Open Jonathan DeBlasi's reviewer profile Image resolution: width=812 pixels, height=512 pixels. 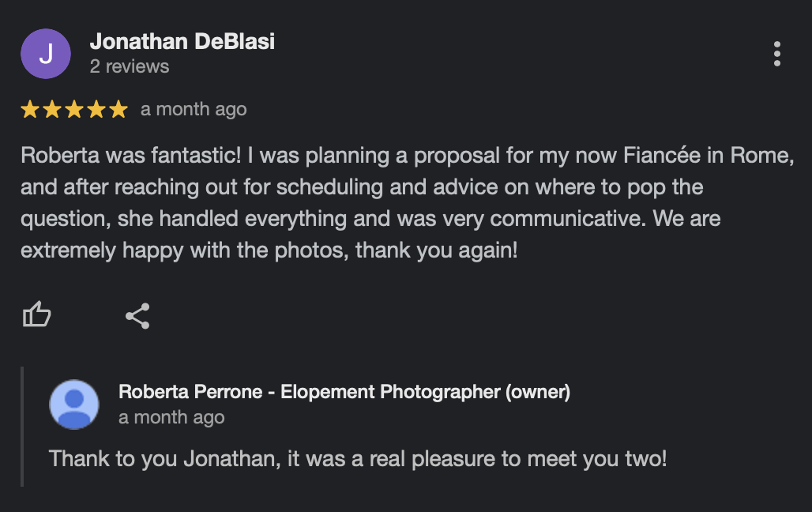click(182, 41)
